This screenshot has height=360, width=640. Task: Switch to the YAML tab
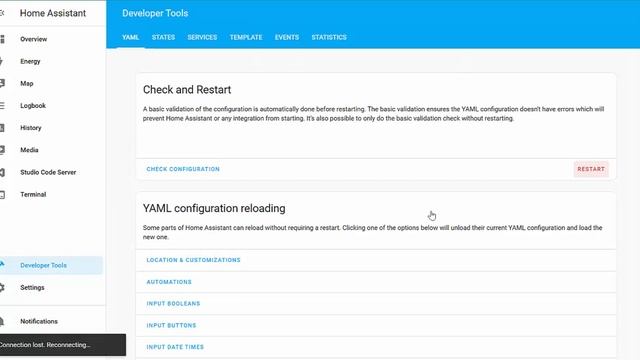click(x=131, y=37)
